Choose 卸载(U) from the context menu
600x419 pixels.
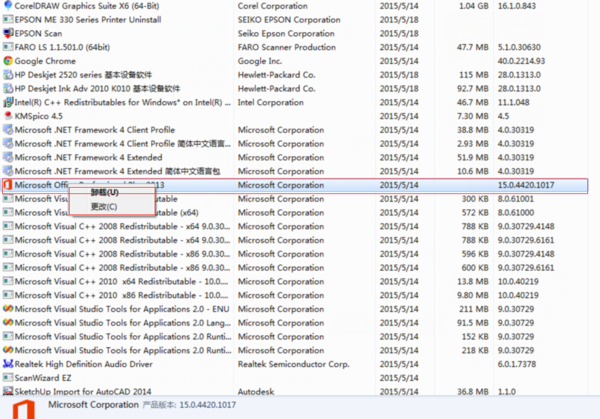[105, 192]
